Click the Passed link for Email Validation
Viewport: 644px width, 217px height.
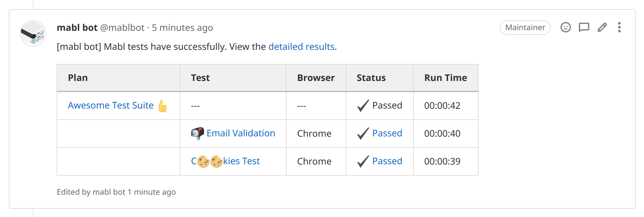coord(387,133)
